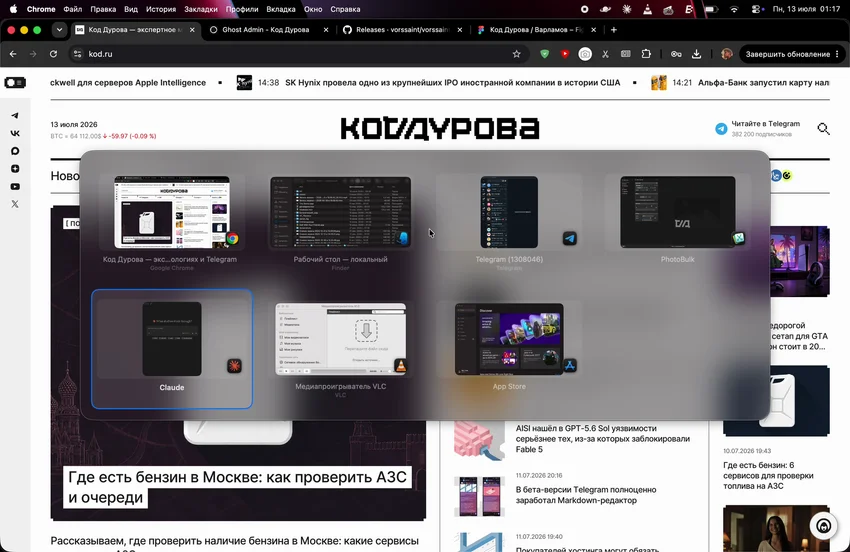Screen dimensions: 850x552
Task: Select the Claude window in the app switcher
Action: (x=172, y=349)
